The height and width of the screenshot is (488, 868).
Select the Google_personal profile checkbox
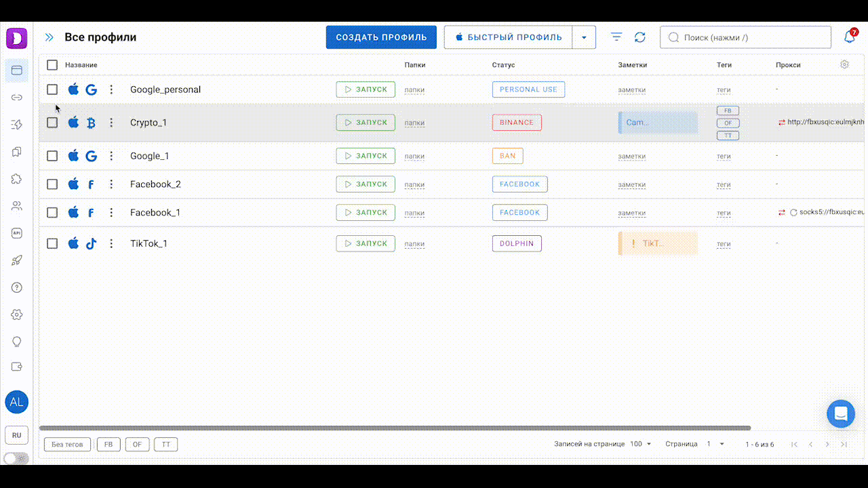point(52,89)
